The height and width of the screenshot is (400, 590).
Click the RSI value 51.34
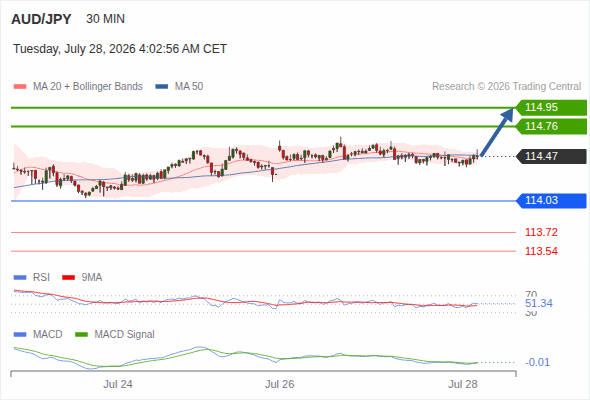pos(539,303)
